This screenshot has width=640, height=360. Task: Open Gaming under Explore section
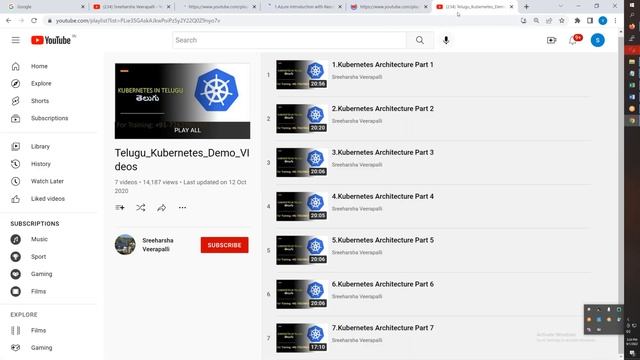point(41,348)
